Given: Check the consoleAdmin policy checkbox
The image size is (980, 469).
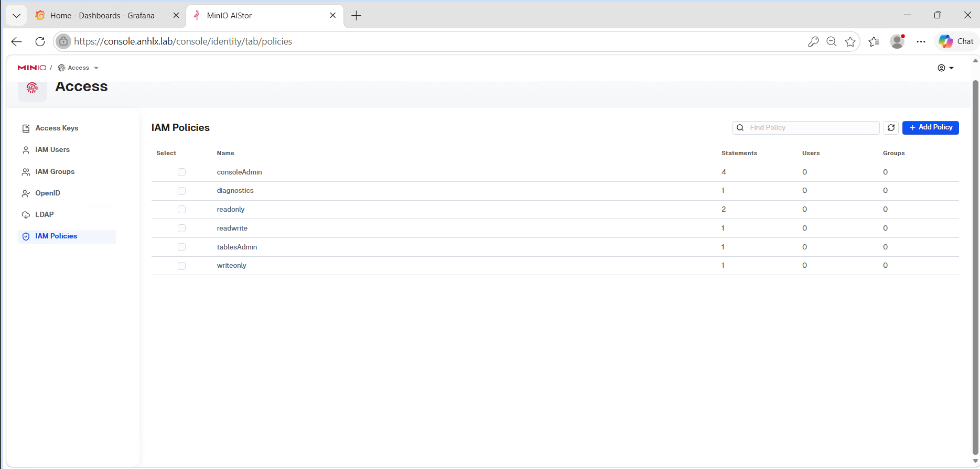Looking at the screenshot, I should [181, 172].
